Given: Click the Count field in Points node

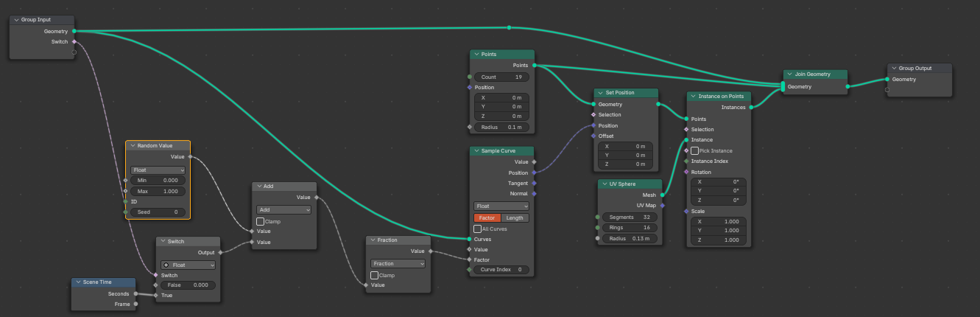Looking at the screenshot, I should click(x=501, y=77).
